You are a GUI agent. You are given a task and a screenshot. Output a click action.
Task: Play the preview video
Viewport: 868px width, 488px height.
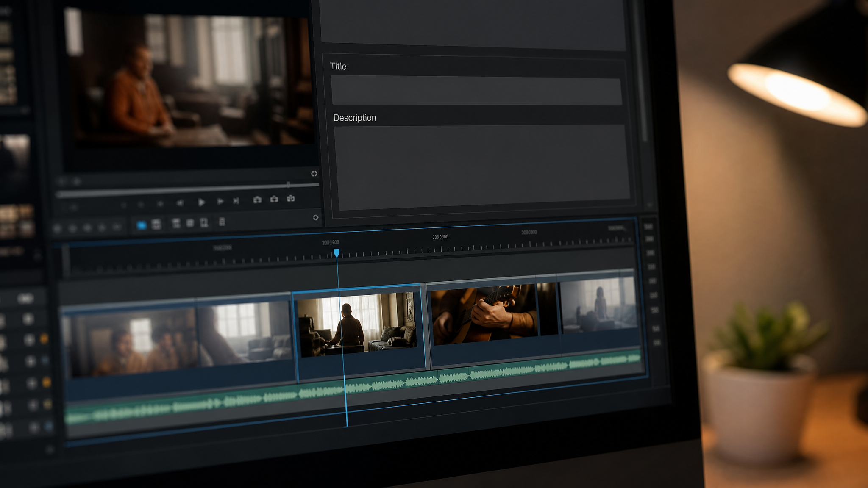pos(201,202)
